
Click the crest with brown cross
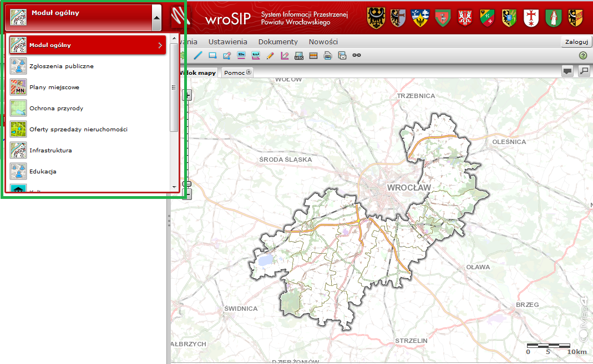[x=398, y=18]
